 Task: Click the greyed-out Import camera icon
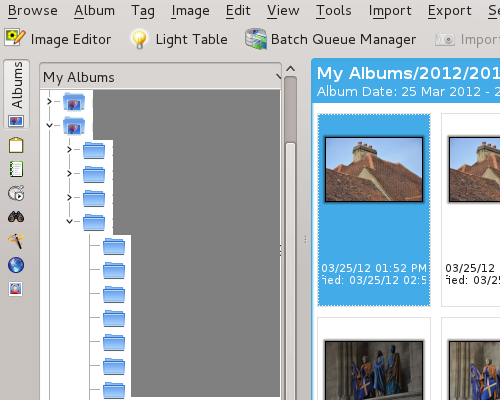445,39
